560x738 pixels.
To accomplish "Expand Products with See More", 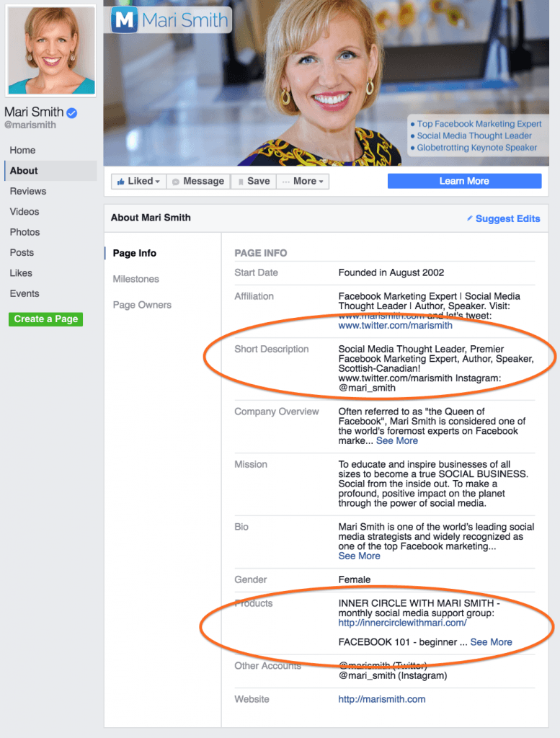I will point(491,642).
